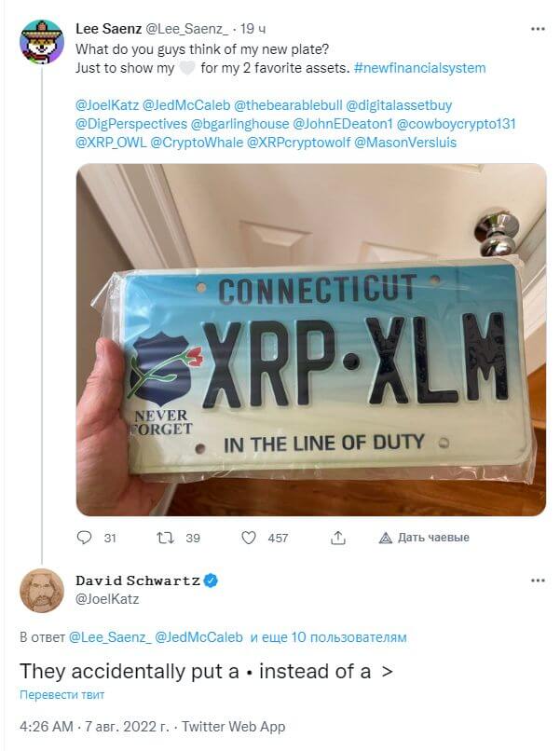Like the tweet with 457 hearts
The width and height of the screenshot is (560, 751).
(x=248, y=538)
